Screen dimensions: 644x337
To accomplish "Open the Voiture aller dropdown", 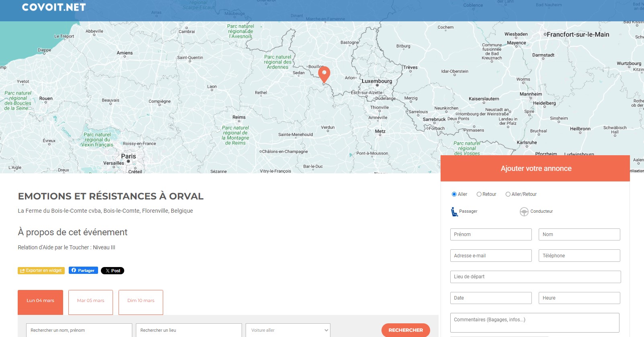I will [288, 330].
